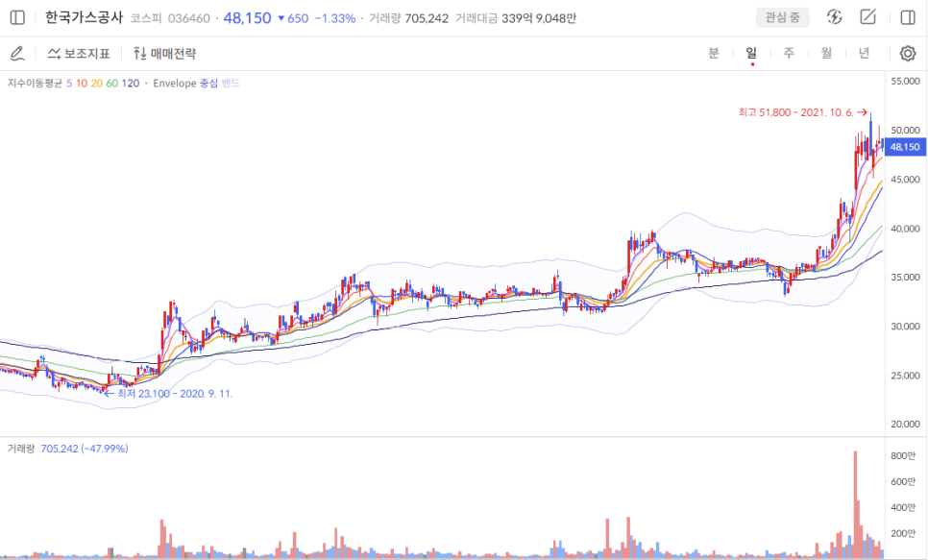Click the 55,000 price axis label
This screenshot has width=928, height=560.
(x=906, y=81)
